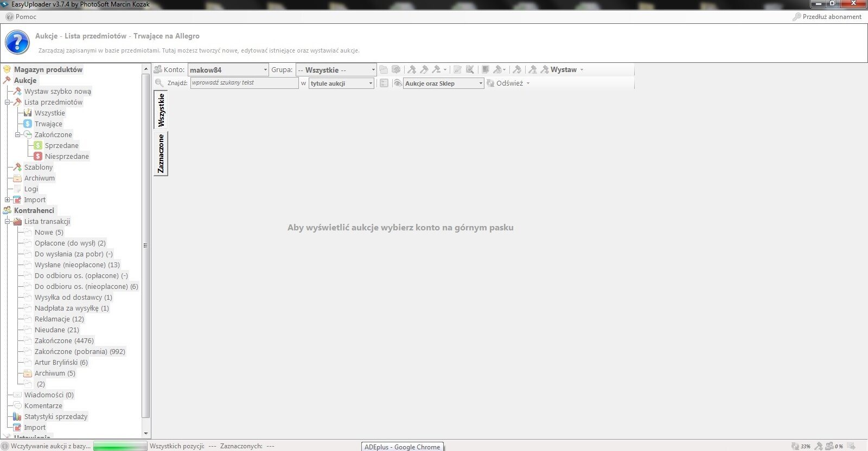Click the Statystyki sprzedaży chart icon
This screenshot has width=868, height=451.
coord(17,416)
